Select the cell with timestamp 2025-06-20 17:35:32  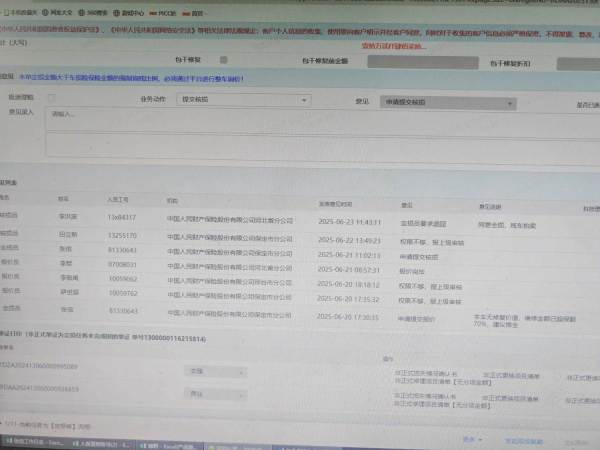tap(348, 299)
